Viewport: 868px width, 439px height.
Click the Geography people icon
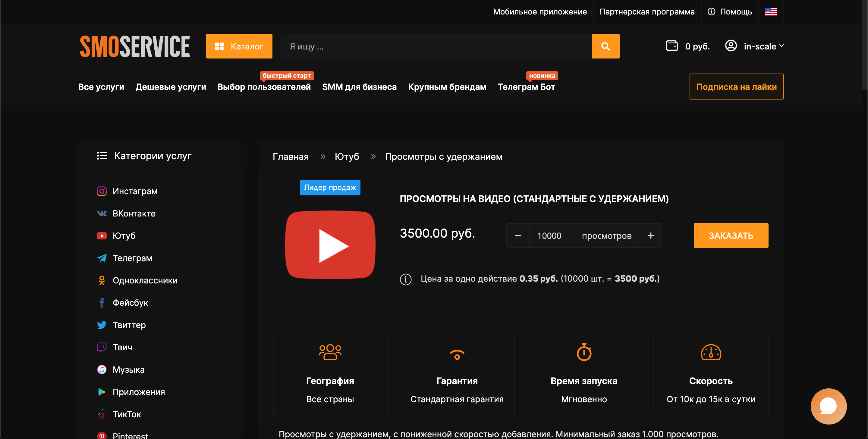(330, 352)
